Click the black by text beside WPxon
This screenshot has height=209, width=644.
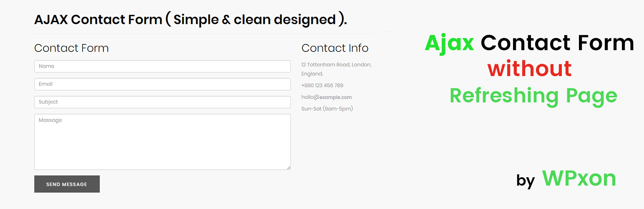click(526, 181)
